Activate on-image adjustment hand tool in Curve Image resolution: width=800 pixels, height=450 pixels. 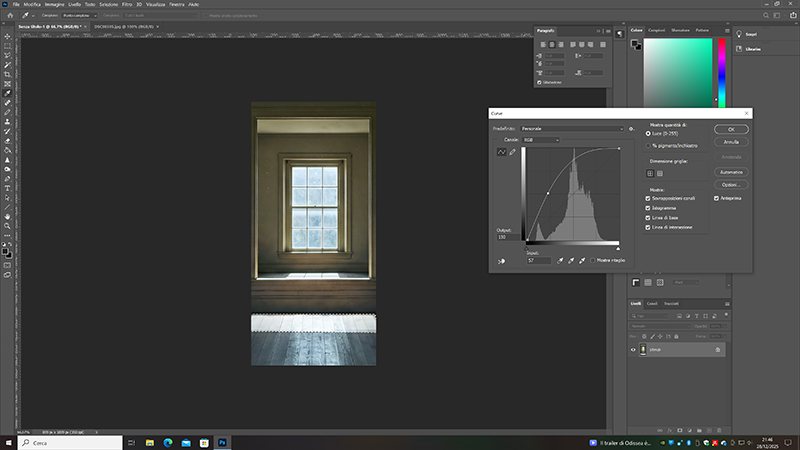[502, 261]
